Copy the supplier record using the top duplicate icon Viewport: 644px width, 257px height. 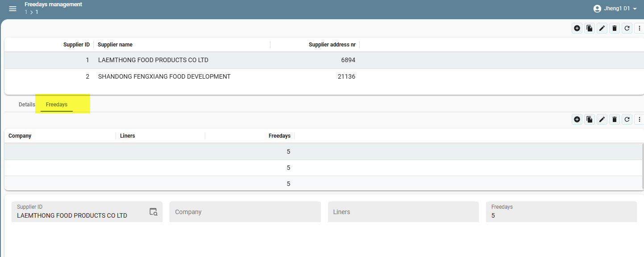point(590,28)
